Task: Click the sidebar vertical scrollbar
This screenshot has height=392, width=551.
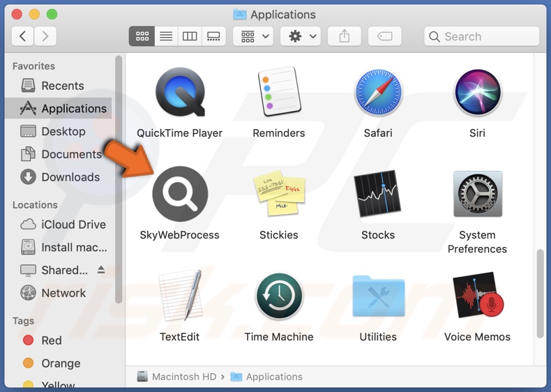Action: click(x=119, y=179)
